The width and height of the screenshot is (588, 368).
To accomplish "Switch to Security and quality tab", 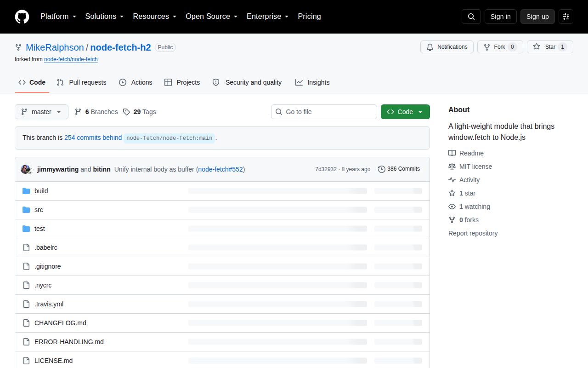I will (247, 82).
